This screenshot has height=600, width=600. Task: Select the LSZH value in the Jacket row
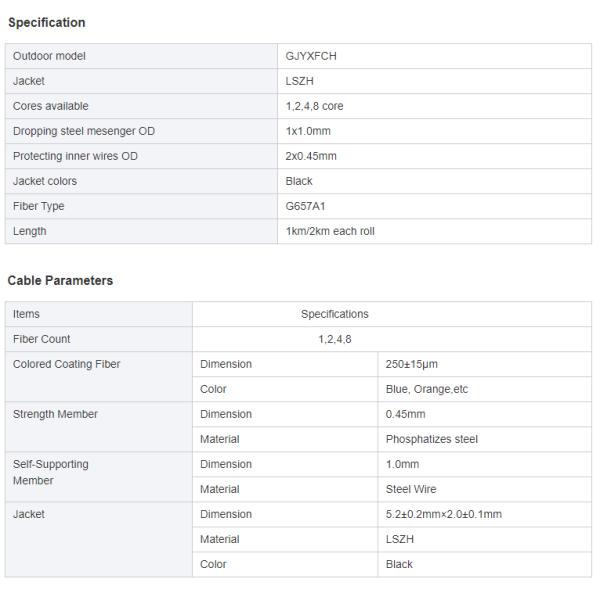299,81
